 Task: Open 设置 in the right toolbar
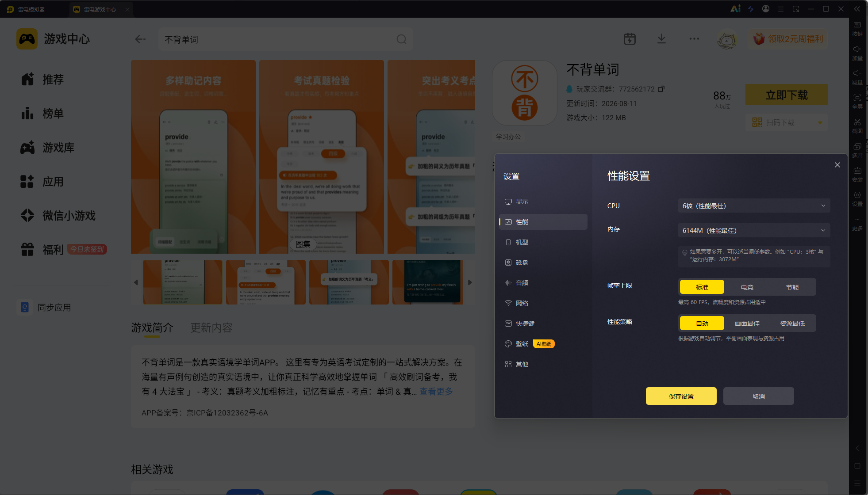[x=857, y=199]
